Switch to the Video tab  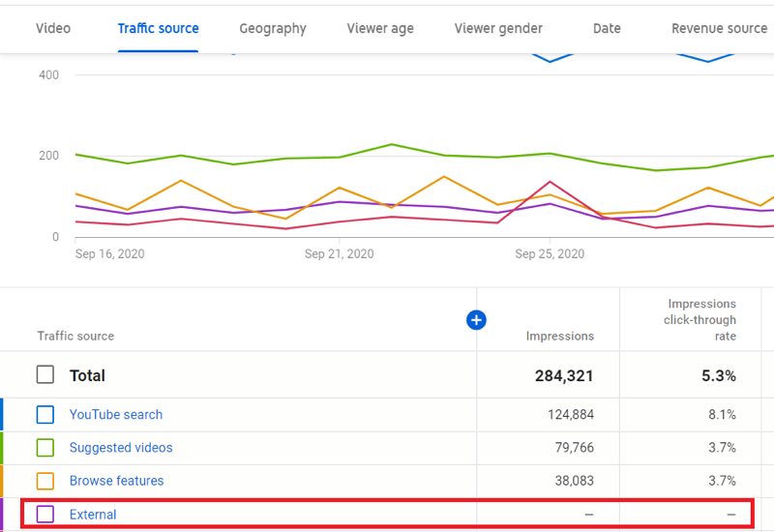pyautogui.click(x=53, y=28)
